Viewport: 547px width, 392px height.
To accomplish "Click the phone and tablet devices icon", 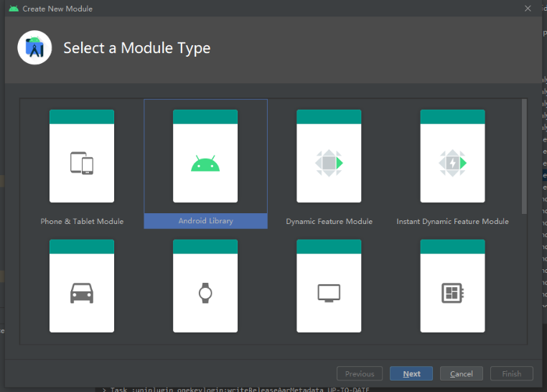I will (x=82, y=163).
